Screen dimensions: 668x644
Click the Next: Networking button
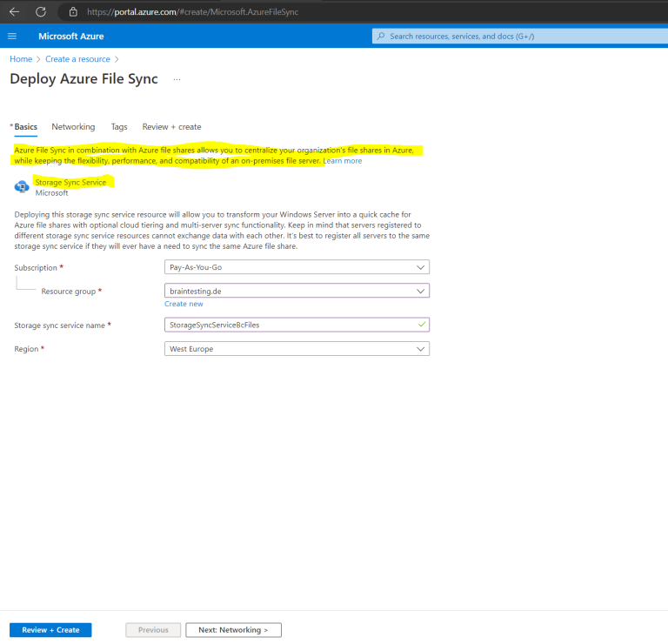click(x=233, y=630)
